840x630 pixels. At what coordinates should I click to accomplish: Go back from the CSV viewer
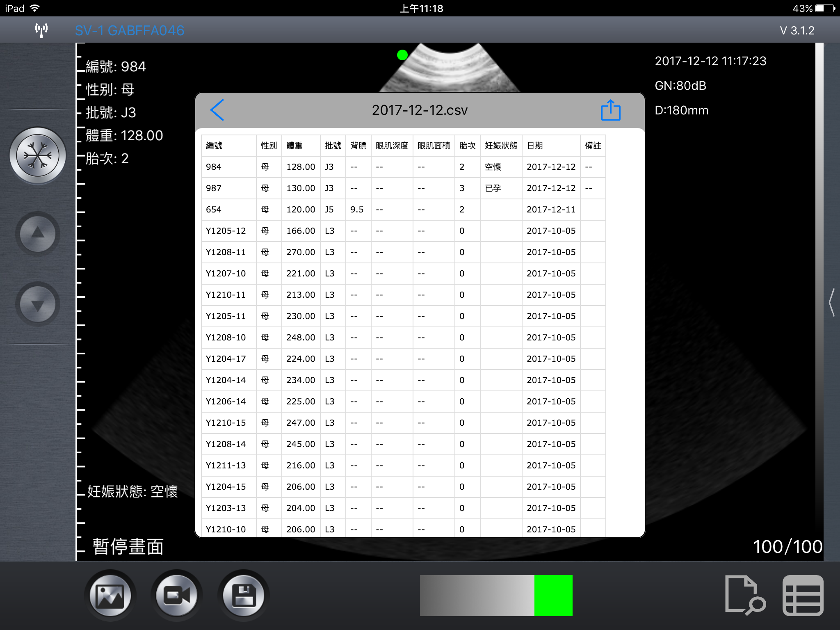point(217,110)
